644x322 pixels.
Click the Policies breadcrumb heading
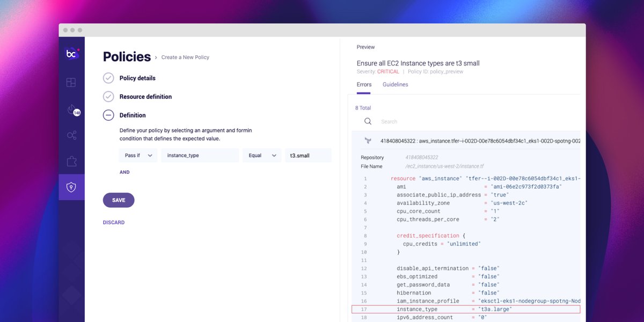click(x=127, y=57)
